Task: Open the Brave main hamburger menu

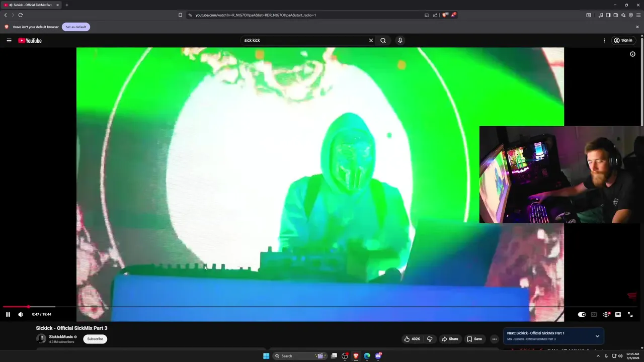Action: coord(638,15)
